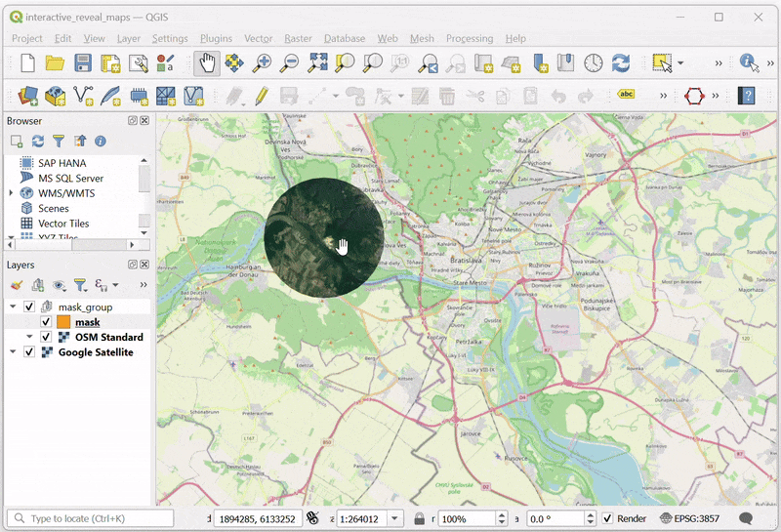The width and height of the screenshot is (781, 532).
Task: Click the orange mask layer swatch
Action: [63, 322]
